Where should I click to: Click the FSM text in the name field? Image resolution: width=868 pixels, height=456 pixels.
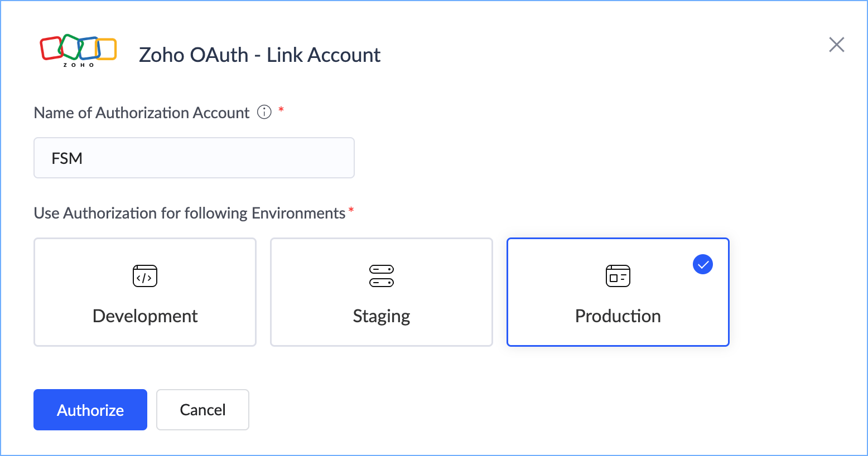tap(67, 158)
